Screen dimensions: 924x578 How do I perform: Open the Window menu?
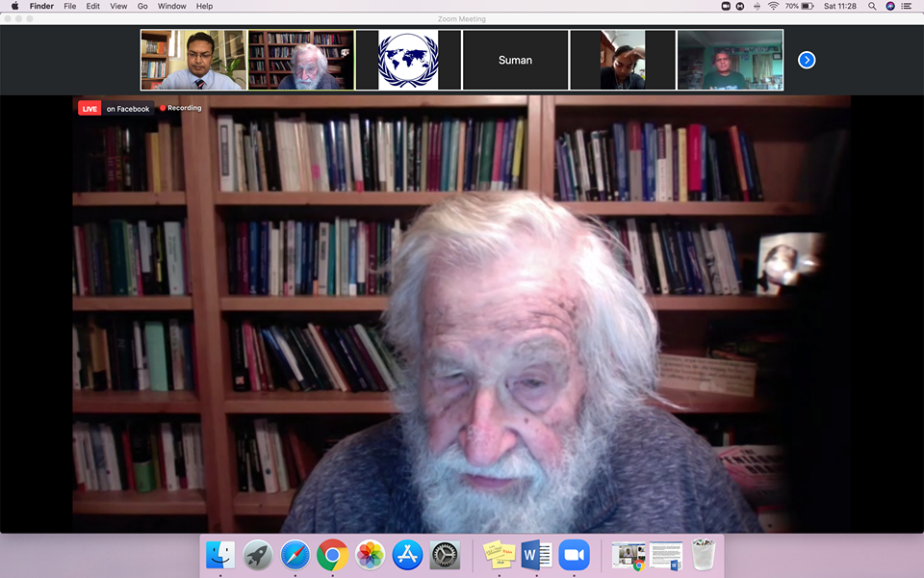click(x=171, y=6)
